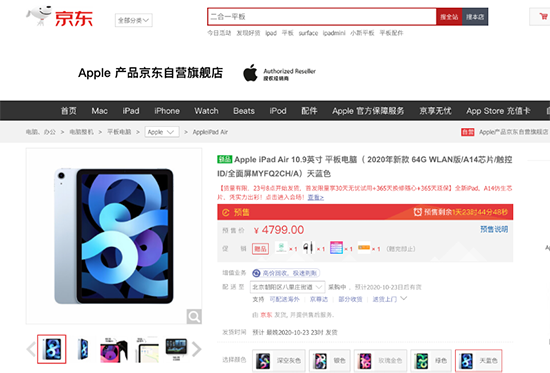Open the iPad navigation tab
The height and width of the screenshot is (373, 550).
[x=131, y=111]
